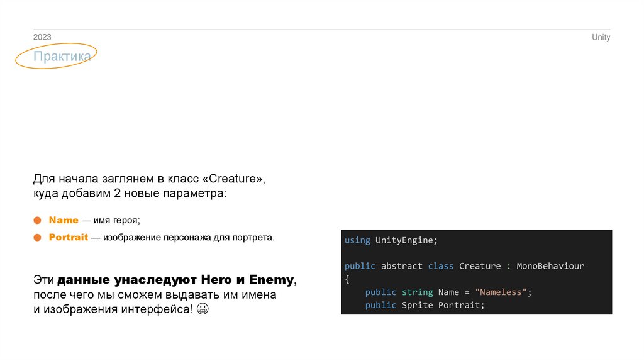This screenshot has height=361, width=644.
Task: Click the '2023' label in the header
Action: point(42,37)
